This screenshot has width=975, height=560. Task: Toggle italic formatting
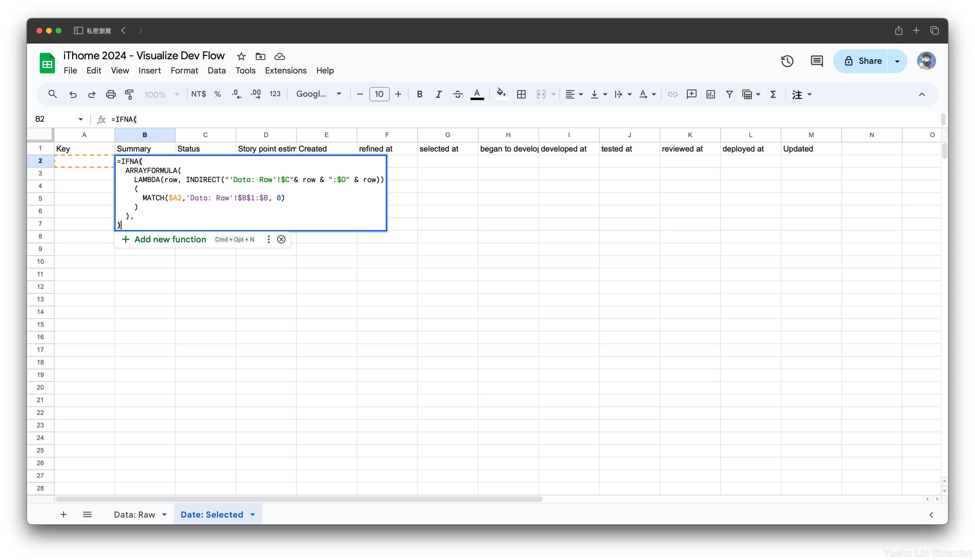[x=438, y=94]
